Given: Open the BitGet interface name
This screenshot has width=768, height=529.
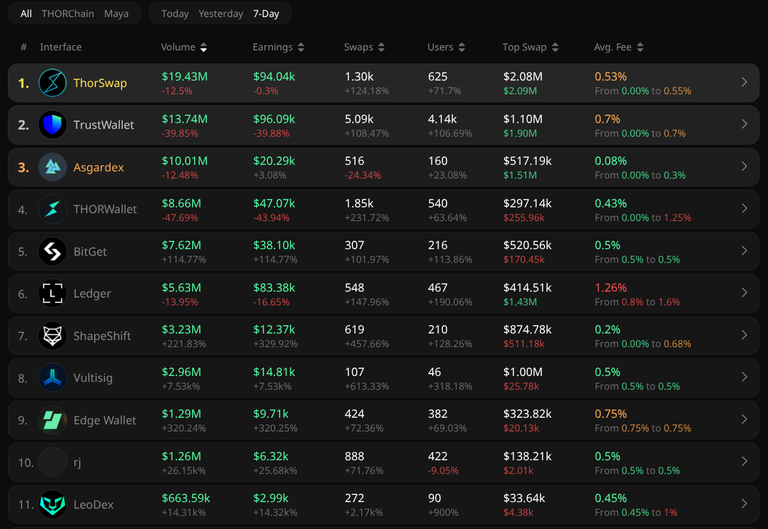Looking at the screenshot, I should click(x=90, y=251).
